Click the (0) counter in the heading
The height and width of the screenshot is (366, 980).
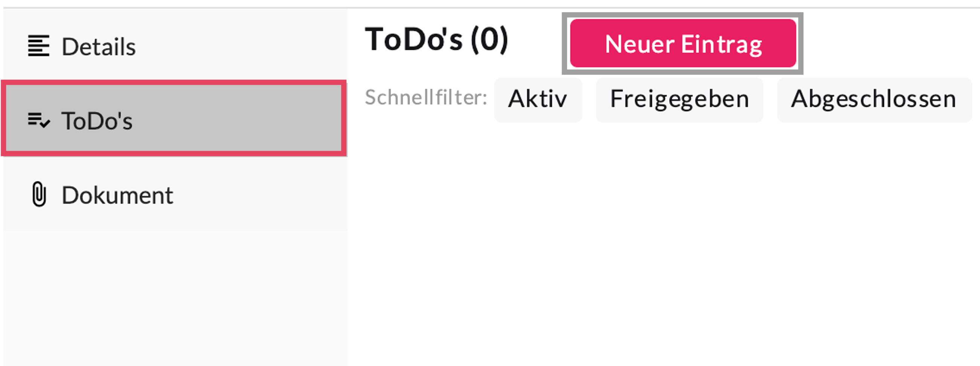click(489, 40)
